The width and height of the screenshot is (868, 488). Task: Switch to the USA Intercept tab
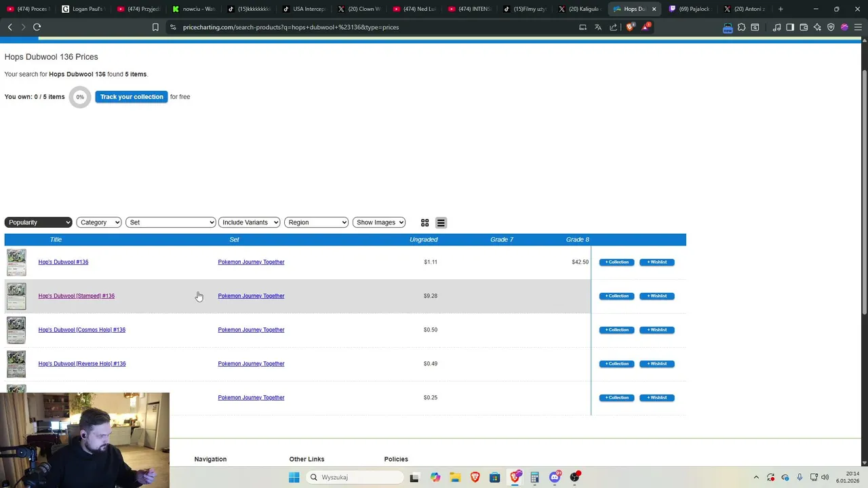pos(304,9)
